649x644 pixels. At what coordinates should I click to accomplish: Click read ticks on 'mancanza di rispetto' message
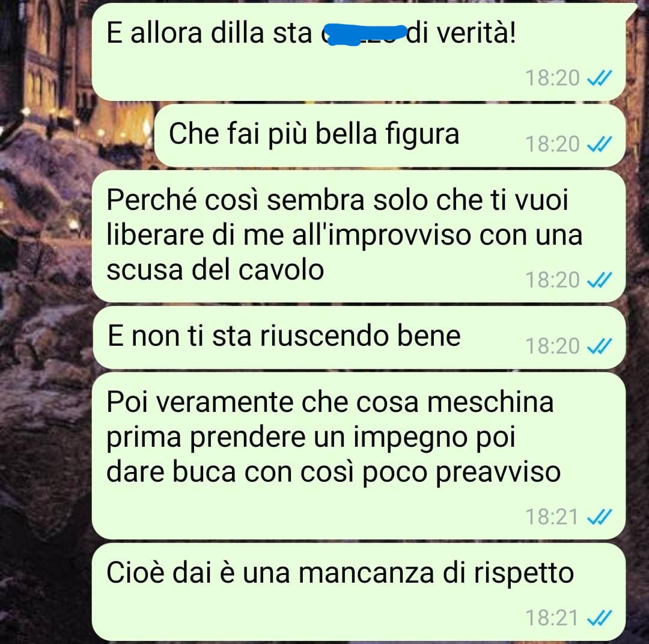tap(599, 618)
